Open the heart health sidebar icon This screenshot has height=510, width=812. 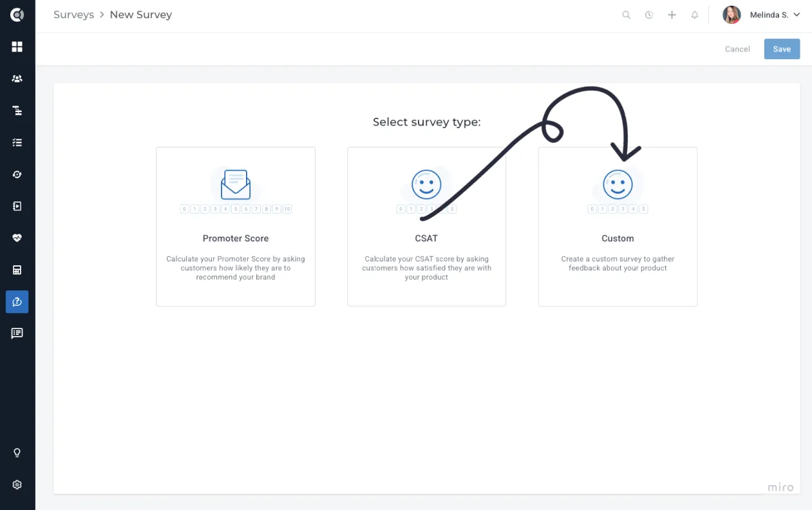pos(17,238)
